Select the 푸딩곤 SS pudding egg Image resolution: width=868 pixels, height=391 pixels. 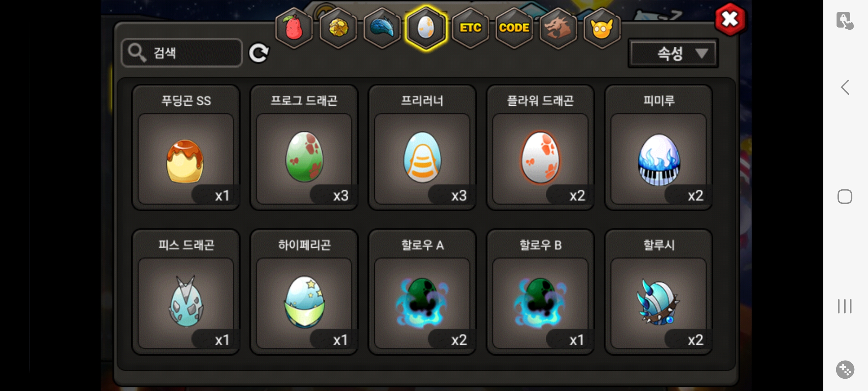click(186, 148)
